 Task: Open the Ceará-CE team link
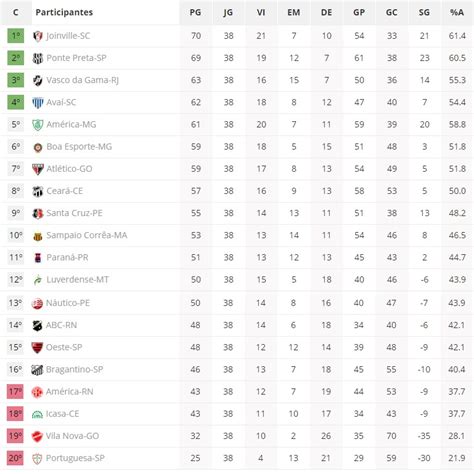pos(65,191)
